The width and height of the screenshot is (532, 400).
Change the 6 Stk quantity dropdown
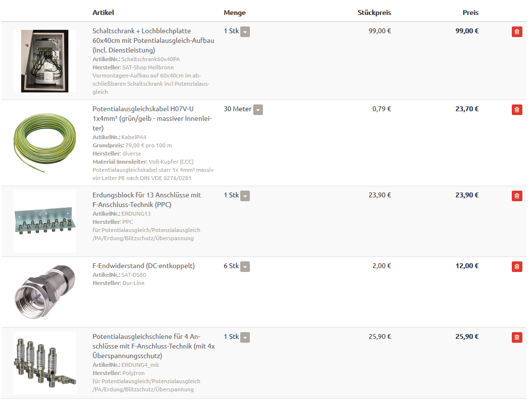(245, 267)
